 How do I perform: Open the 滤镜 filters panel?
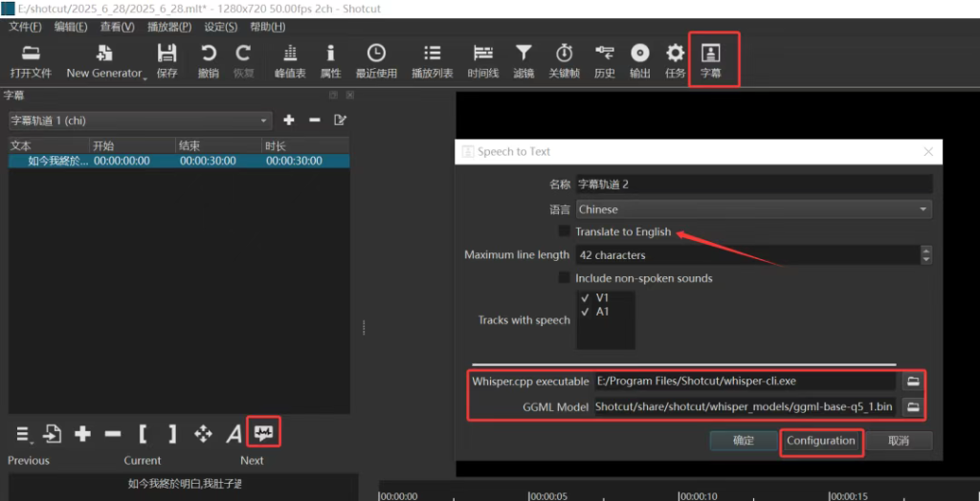click(523, 61)
